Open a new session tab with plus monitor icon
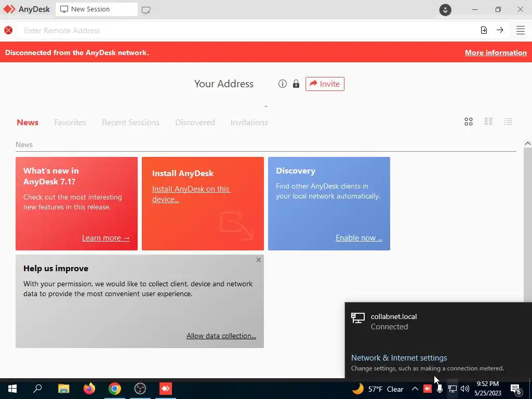The width and height of the screenshot is (532, 399). [146, 10]
